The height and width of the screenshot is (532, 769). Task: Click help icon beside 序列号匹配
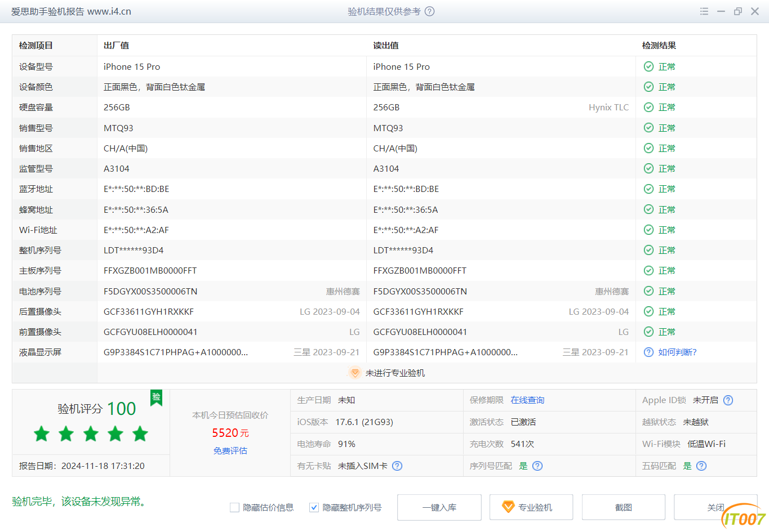click(x=537, y=466)
